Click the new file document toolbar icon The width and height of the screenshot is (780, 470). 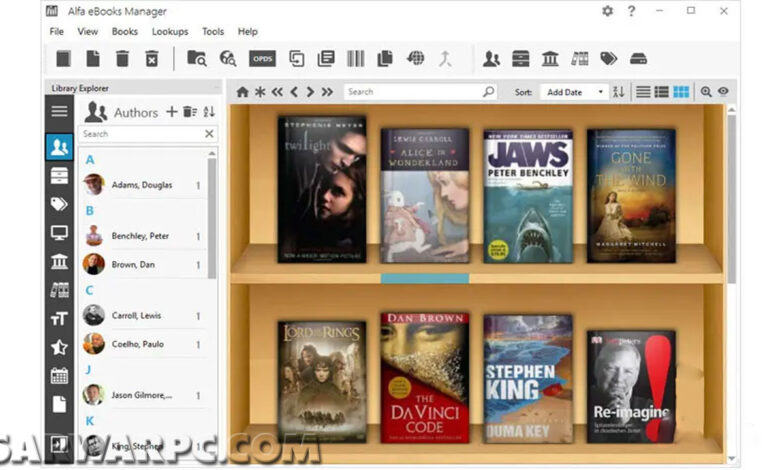pos(93,59)
